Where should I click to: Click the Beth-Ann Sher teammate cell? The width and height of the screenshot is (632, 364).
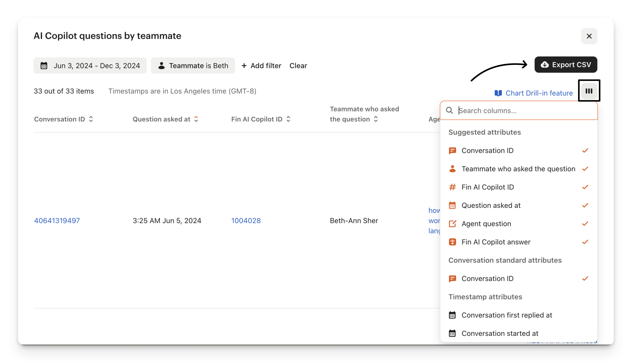354,220
